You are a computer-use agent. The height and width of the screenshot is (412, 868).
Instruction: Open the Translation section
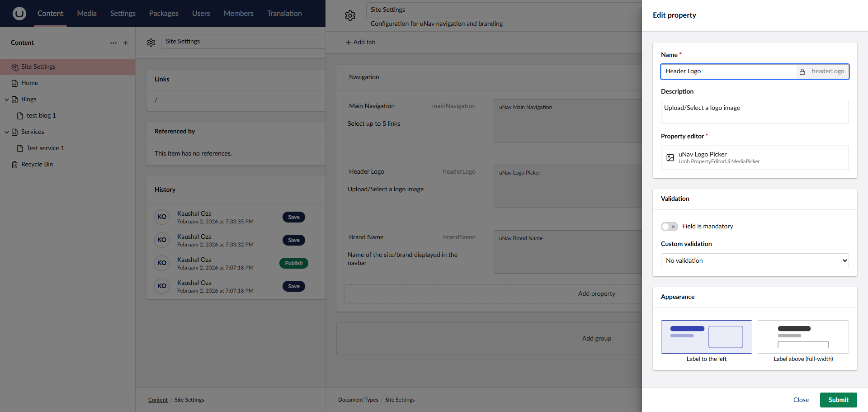tap(284, 14)
